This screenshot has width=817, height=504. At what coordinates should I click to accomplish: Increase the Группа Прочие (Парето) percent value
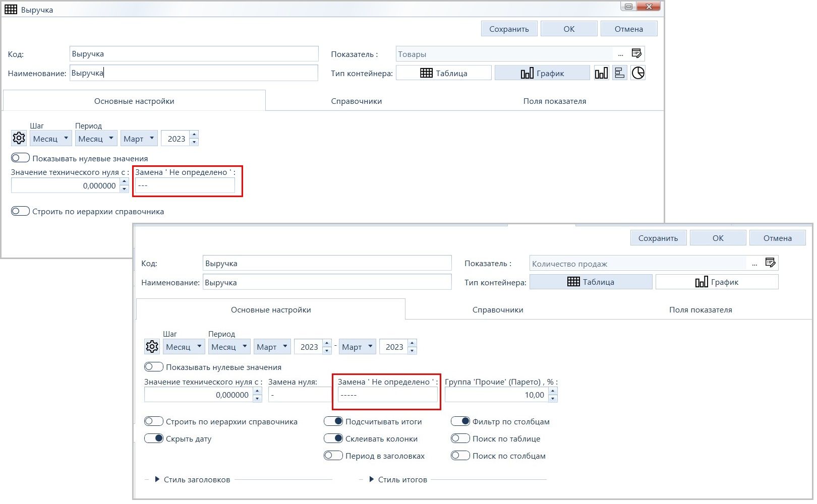pos(553,391)
